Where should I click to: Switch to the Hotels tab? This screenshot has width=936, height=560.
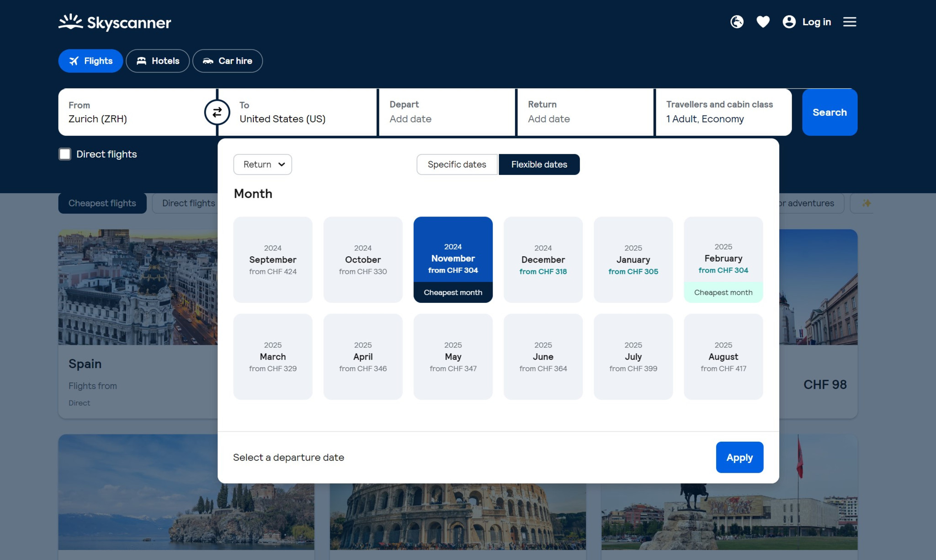click(x=158, y=61)
